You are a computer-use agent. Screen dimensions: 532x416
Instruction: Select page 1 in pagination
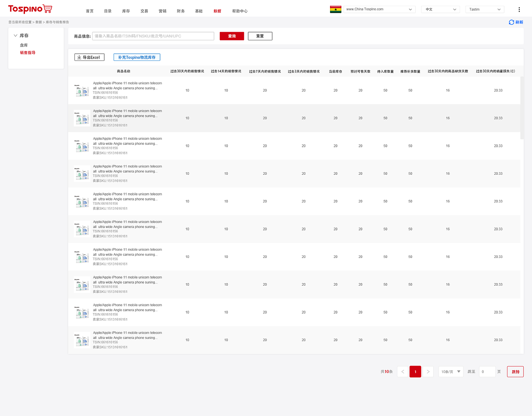(415, 371)
